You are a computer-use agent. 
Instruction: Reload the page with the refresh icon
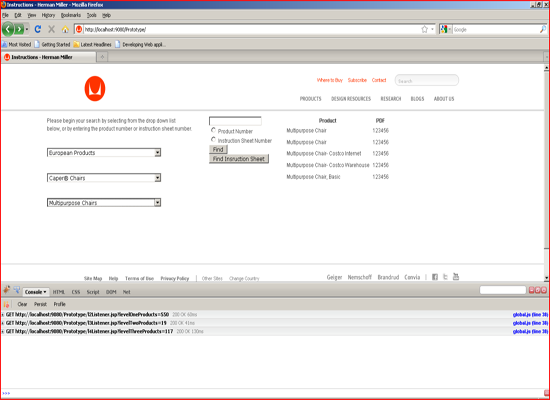(38, 29)
